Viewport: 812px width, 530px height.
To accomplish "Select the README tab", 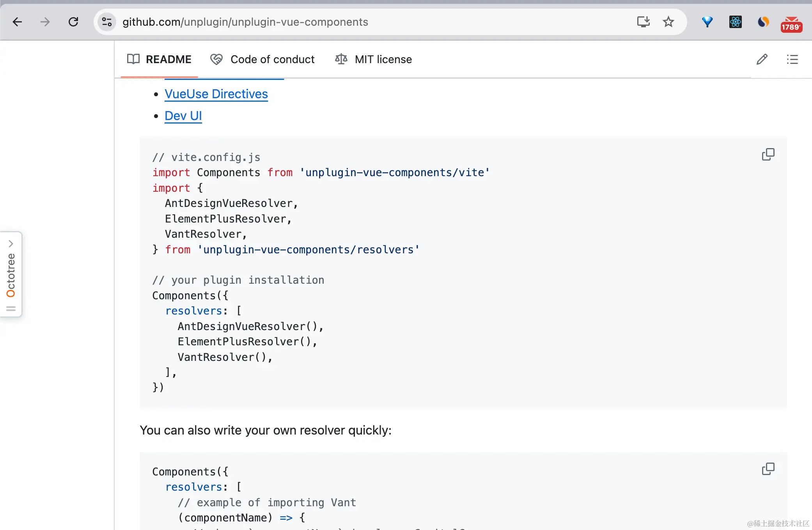I will [160, 59].
